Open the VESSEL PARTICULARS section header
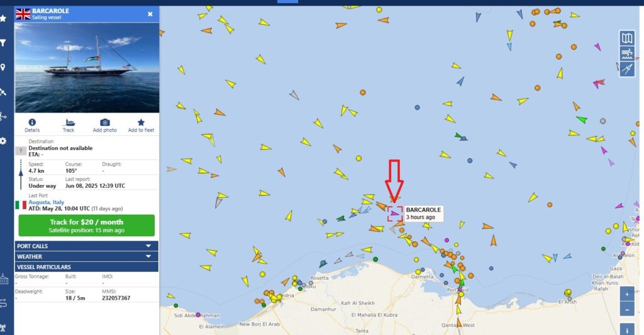The width and height of the screenshot is (644, 335). [87, 267]
